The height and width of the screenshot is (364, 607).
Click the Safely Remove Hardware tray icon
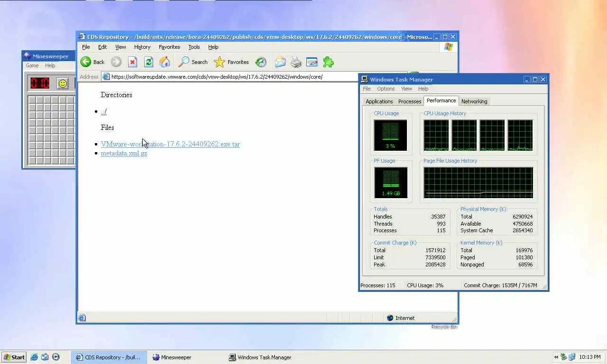[x=563, y=357]
